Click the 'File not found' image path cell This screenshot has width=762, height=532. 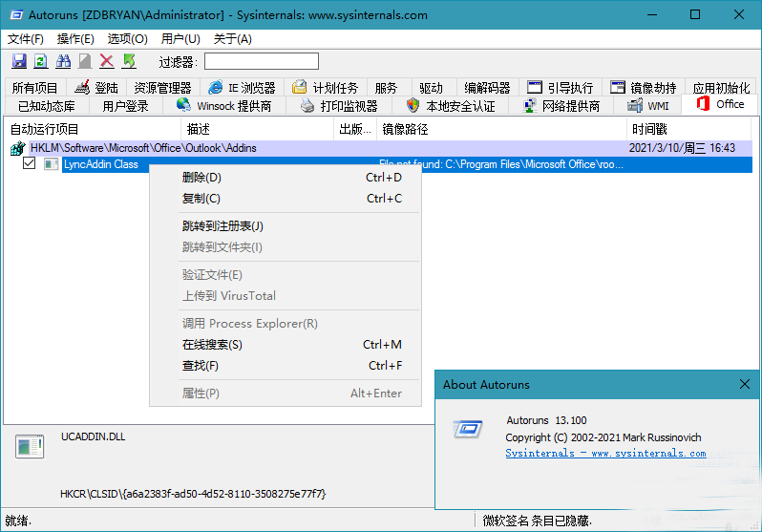(500, 164)
